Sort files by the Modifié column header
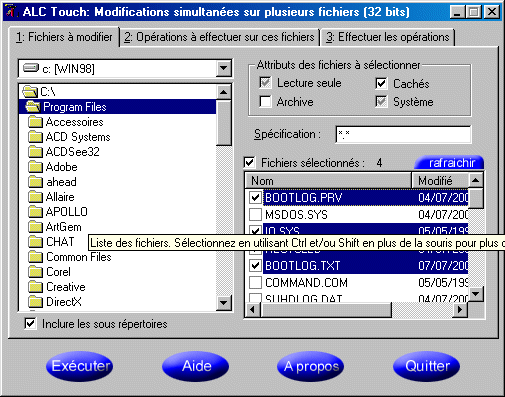Viewport: 505px width, 397px height. coord(440,181)
